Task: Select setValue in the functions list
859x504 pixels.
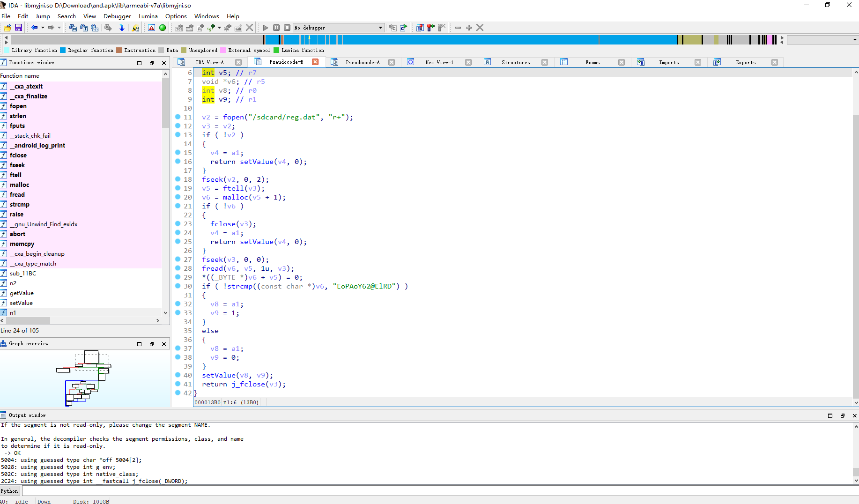Action: tap(22, 303)
